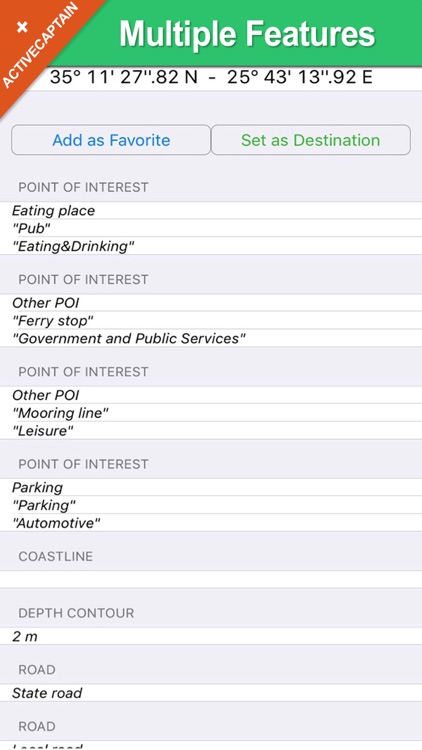This screenshot has height=750, width=422.
Task: Select the "Pub" row
Action: 211,228
